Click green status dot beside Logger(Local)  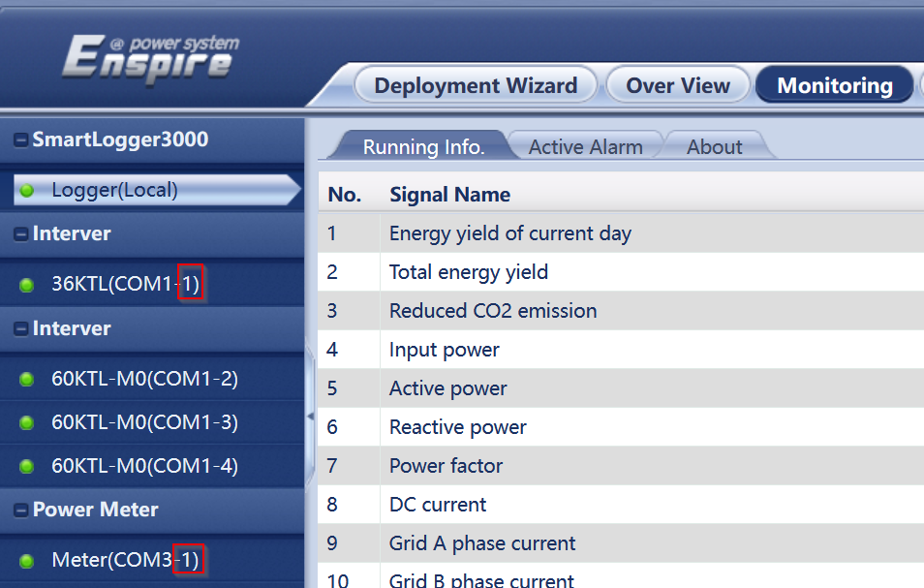point(27,191)
